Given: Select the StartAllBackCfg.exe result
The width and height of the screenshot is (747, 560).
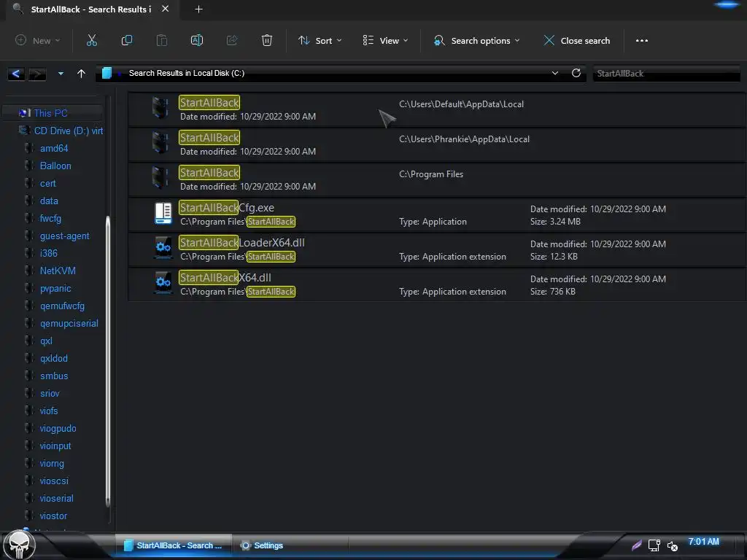Looking at the screenshot, I should pos(436,214).
